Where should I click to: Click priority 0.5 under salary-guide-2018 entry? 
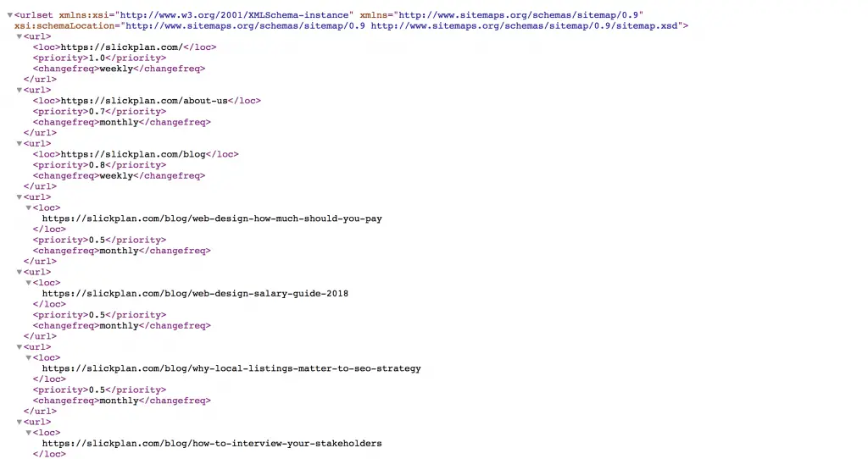(97, 315)
